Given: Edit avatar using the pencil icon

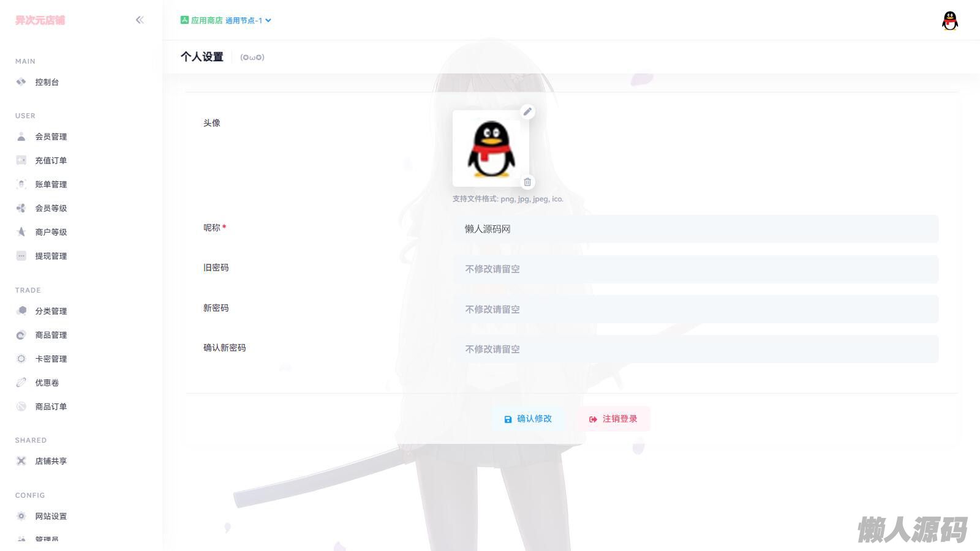Looking at the screenshot, I should [x=527, y=111].
